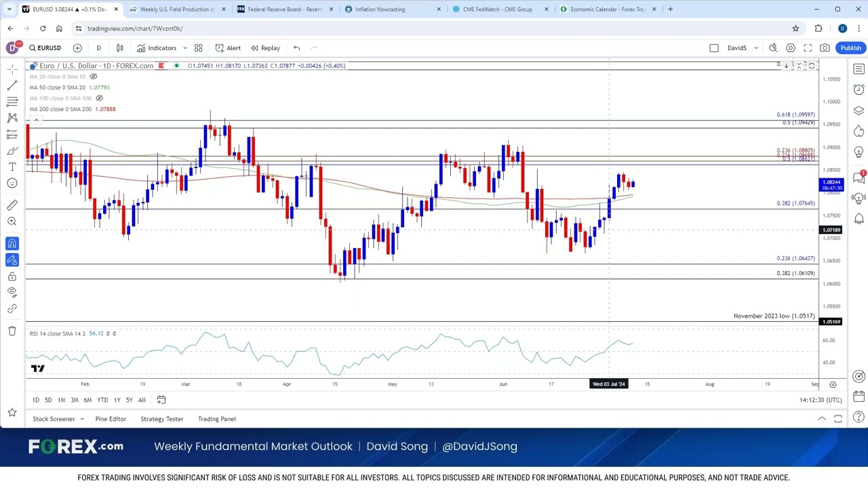
Task: Show the hidden MA 100 indicator
Action: 99,98
